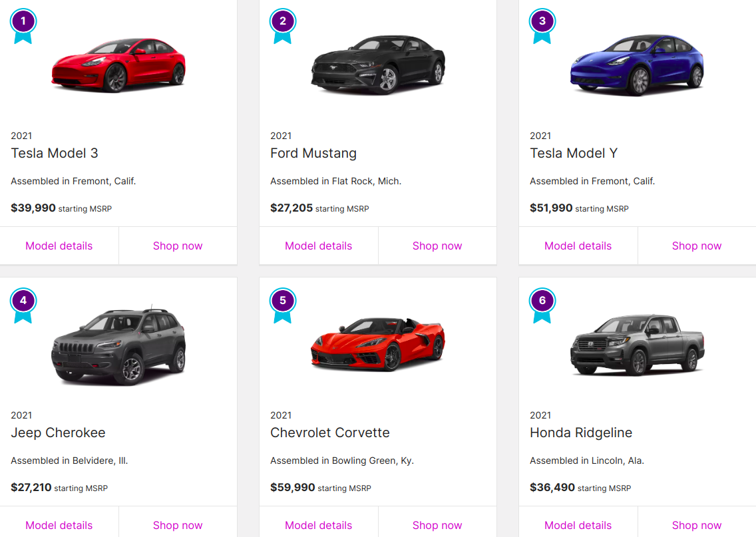
Task: Shop now for the Honda Ridgeline
Action: pos(697,525)
